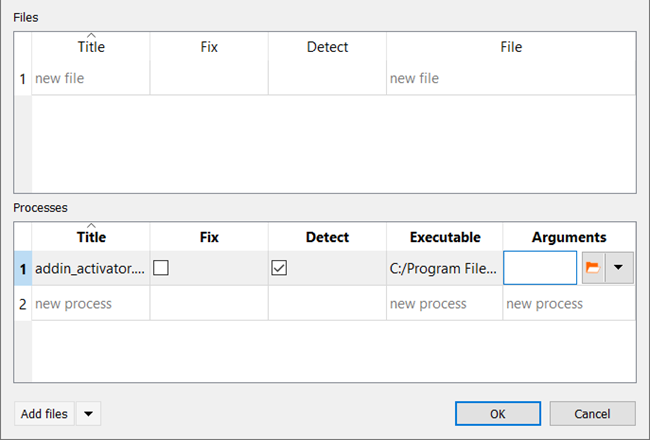
Task: Sort Files table by Title column header
Action: 91,47
